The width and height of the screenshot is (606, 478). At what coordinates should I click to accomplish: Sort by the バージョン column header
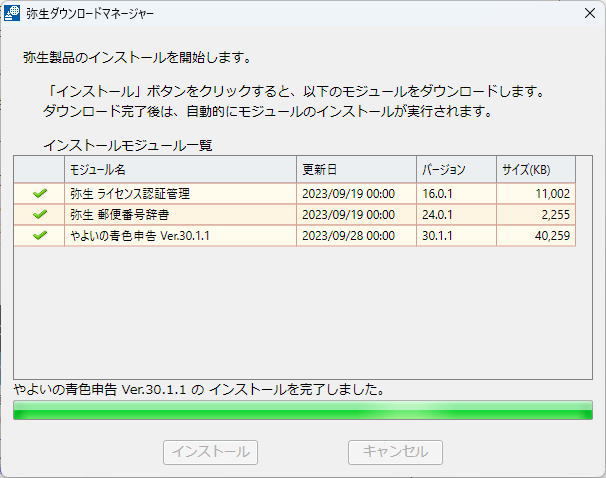coord(456,169)
